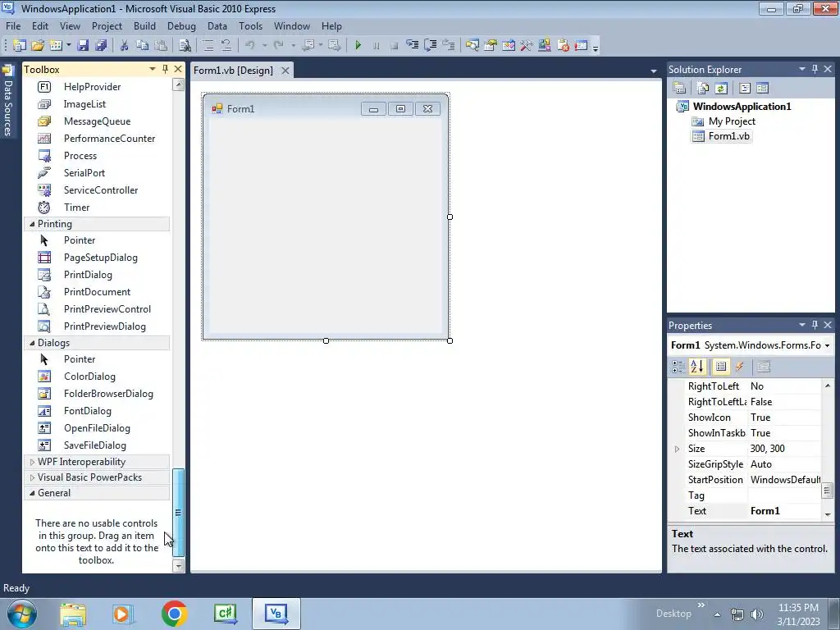Click the Save (floppy disk) toolbar icon
Image resolution: width=840 pixels, height=630 pixels.
coord(83,46)
